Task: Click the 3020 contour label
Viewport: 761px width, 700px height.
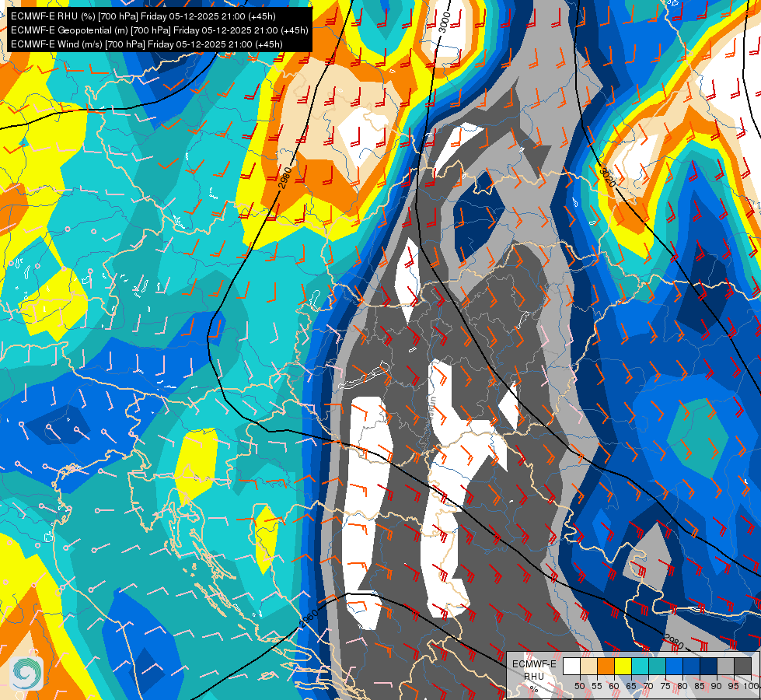Action: 608,177
